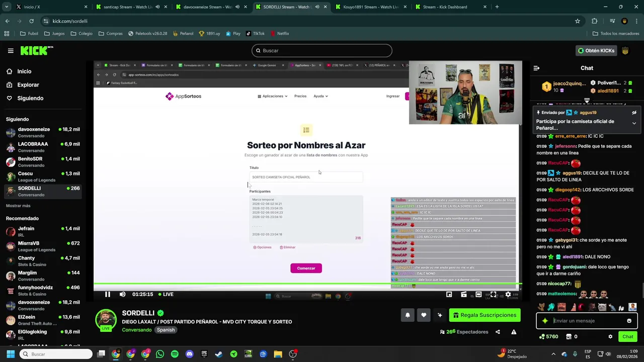Report the stream with warning icon
The image size is (644, 362).
pyautogui.click(x=514, y=332)
